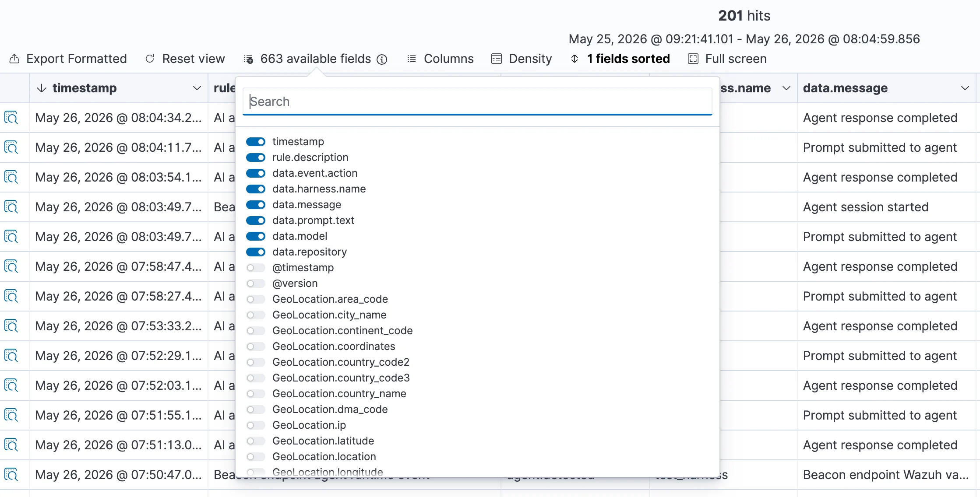This screenshot has height=497, width=980.
Task: Click Reset view button
Action: tap(185, 59)
